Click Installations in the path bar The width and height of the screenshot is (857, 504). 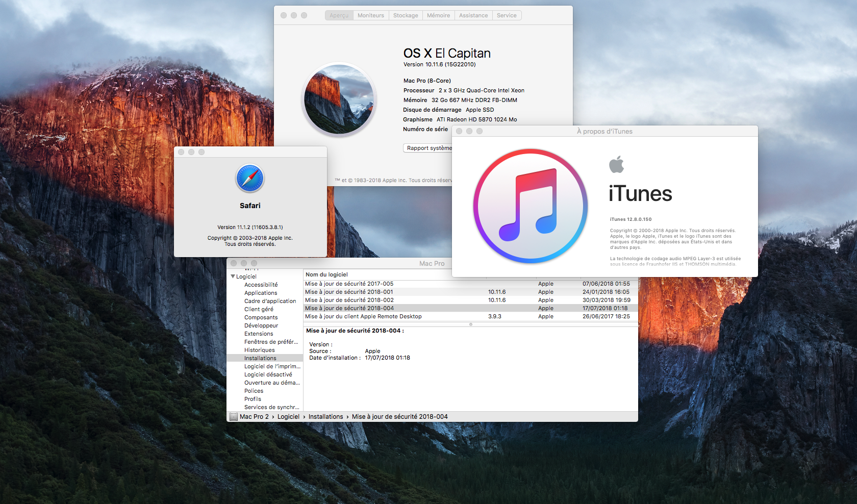326,417
